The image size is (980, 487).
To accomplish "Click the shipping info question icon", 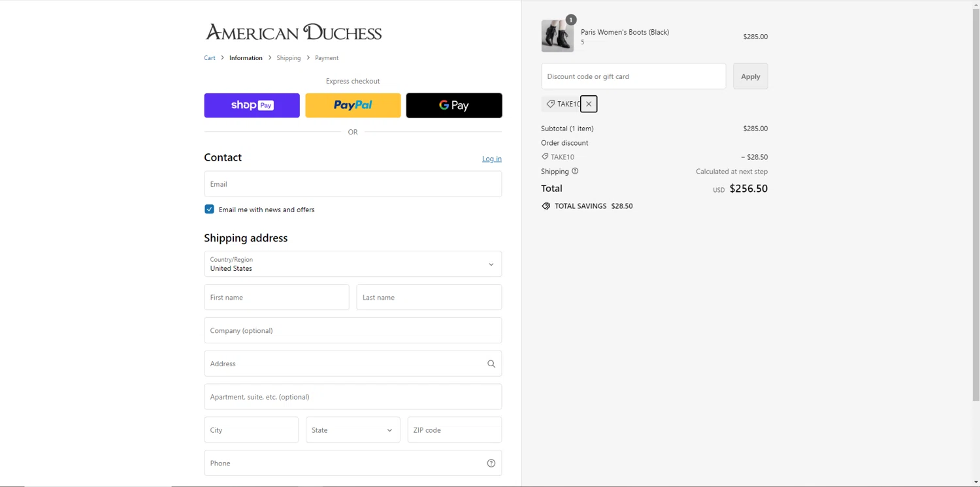I will (x=575, y=171).
